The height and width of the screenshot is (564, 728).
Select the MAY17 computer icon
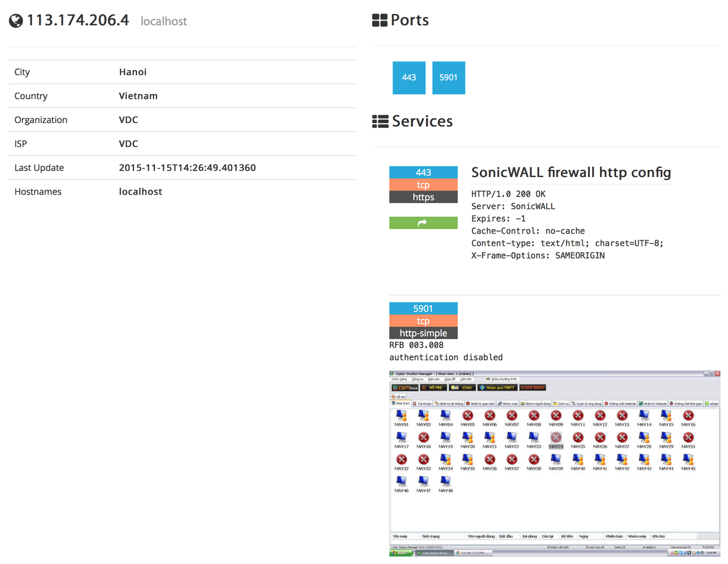pyautogui.click(x=402, y=437)
